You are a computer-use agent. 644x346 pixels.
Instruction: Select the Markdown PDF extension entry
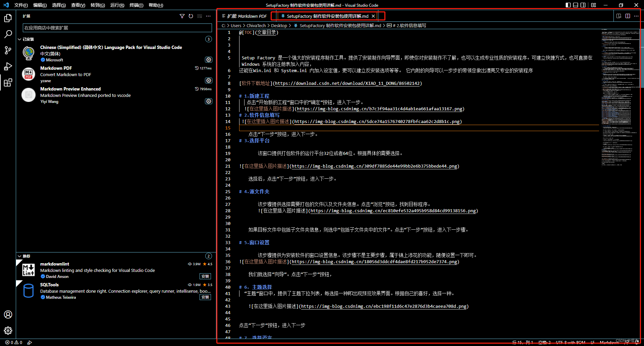tap(116, 74)
